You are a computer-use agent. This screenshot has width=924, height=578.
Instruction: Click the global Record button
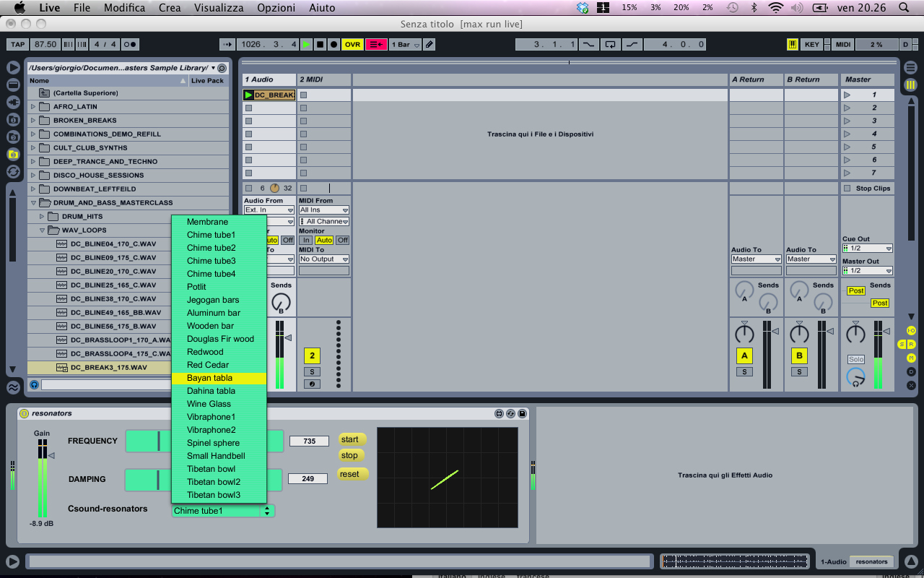click(x=334, y=44)
